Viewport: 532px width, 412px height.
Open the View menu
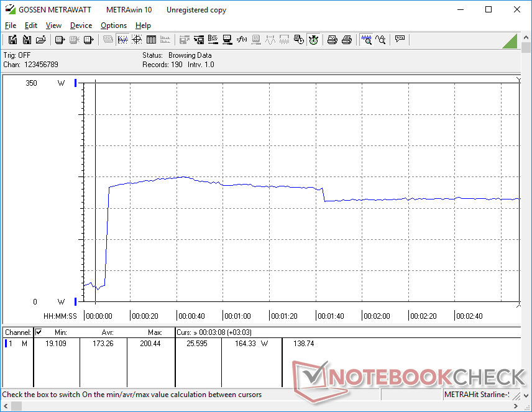(53, 25)
